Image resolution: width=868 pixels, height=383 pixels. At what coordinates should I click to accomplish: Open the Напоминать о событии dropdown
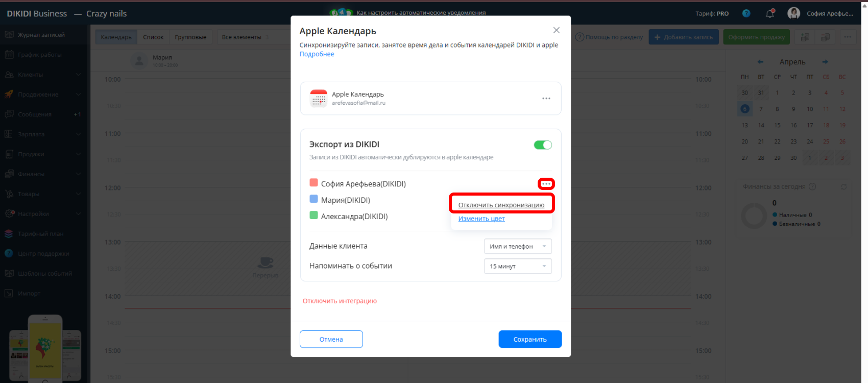[518, 266]
